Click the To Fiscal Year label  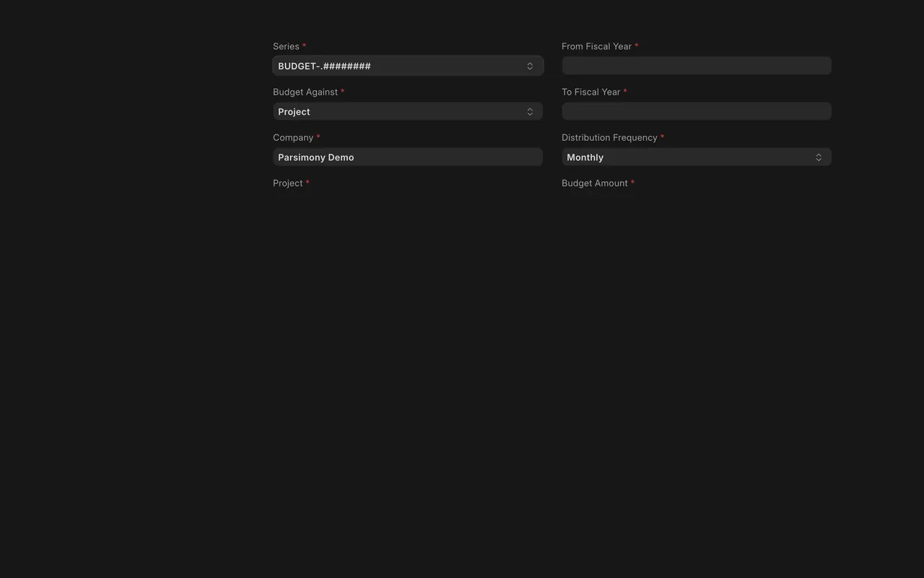590,92
